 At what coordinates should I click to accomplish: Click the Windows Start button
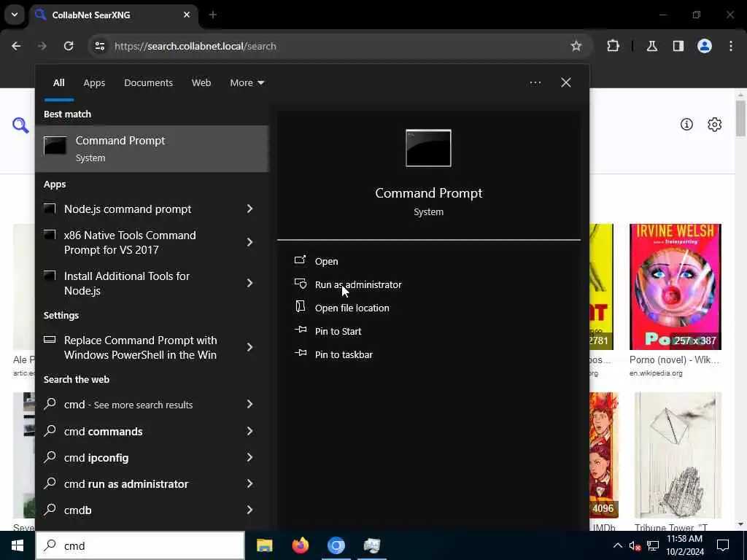tap(18, 545)
